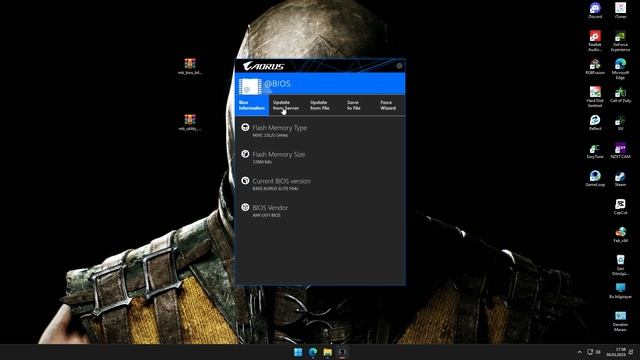This screenshot has width=640, height=360.
Task: Close the @BIOS utility window
Action: (x=399, y=66)
